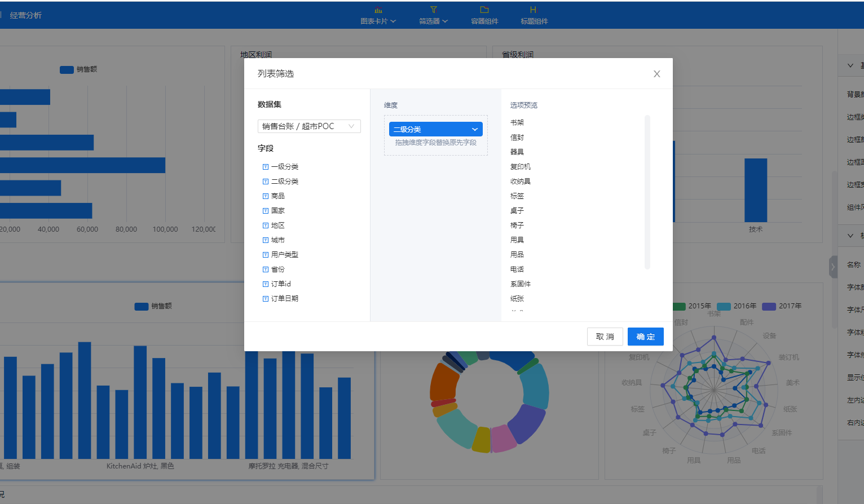Toggle the 2016年 legend color swatch
The image size is (864, 504).
pyautogui.click(x=724, y=306)
